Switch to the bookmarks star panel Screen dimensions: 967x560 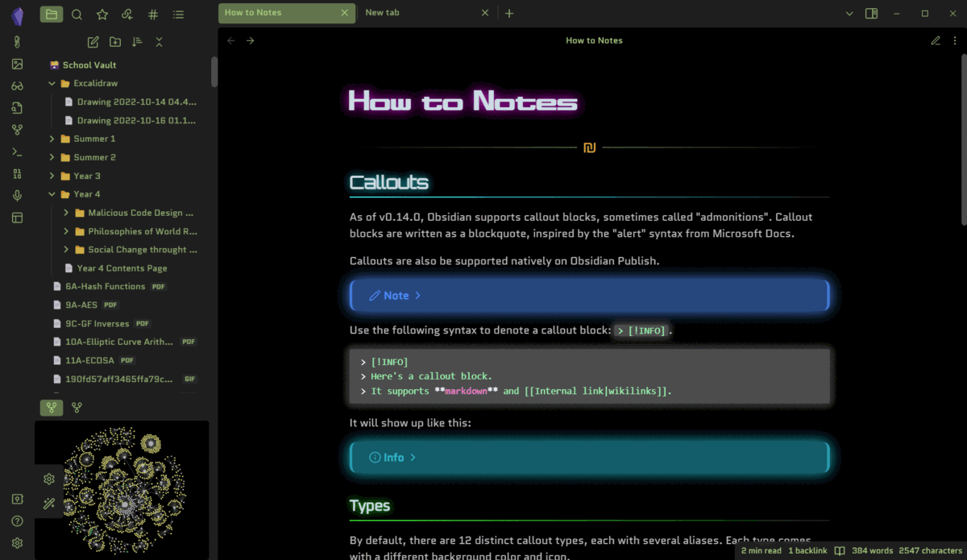click(x=102, y=14)
